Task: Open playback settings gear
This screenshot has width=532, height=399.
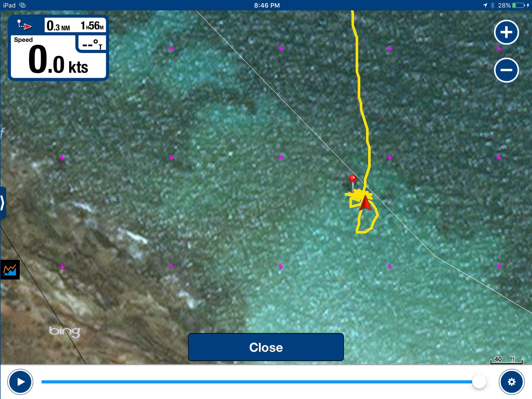Action: (511, 382)
